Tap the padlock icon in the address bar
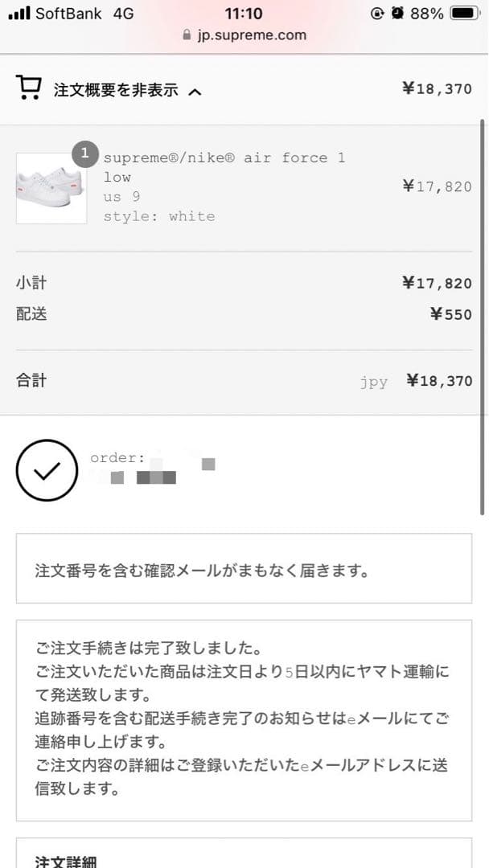Screen dimensions: 489x868 pos(187,35)
